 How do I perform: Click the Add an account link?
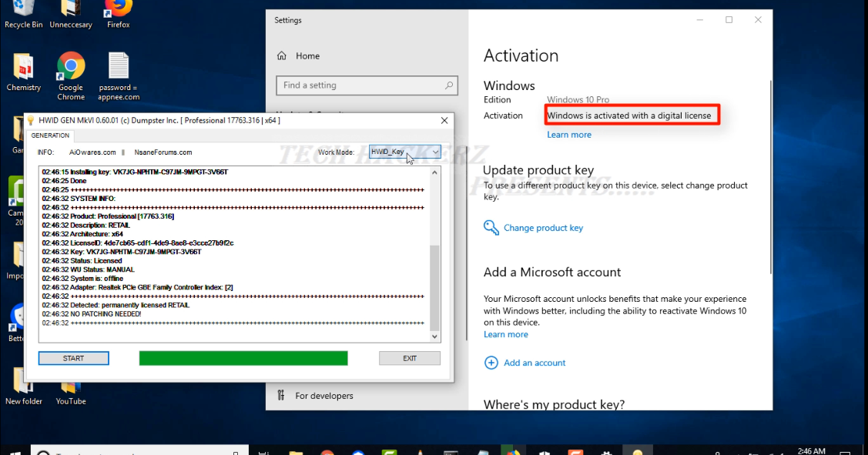coord(535,363)
